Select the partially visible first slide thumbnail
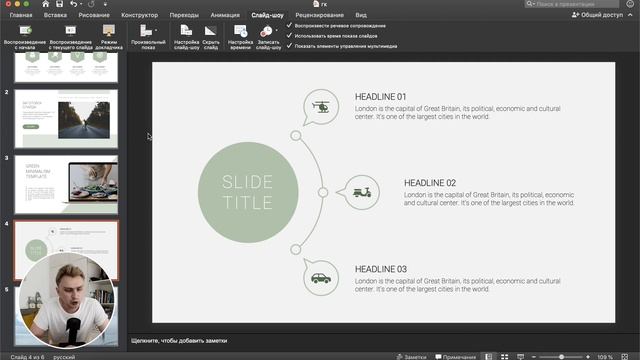 coord(66,67)
